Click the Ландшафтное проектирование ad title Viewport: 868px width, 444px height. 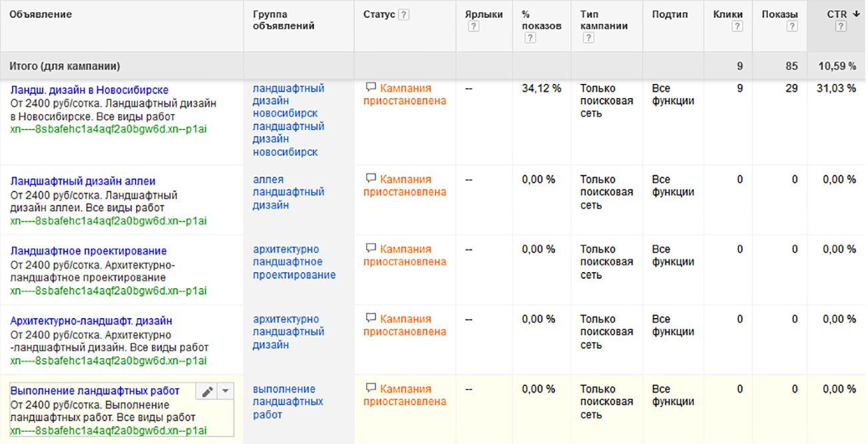click(x=89, y=251)
